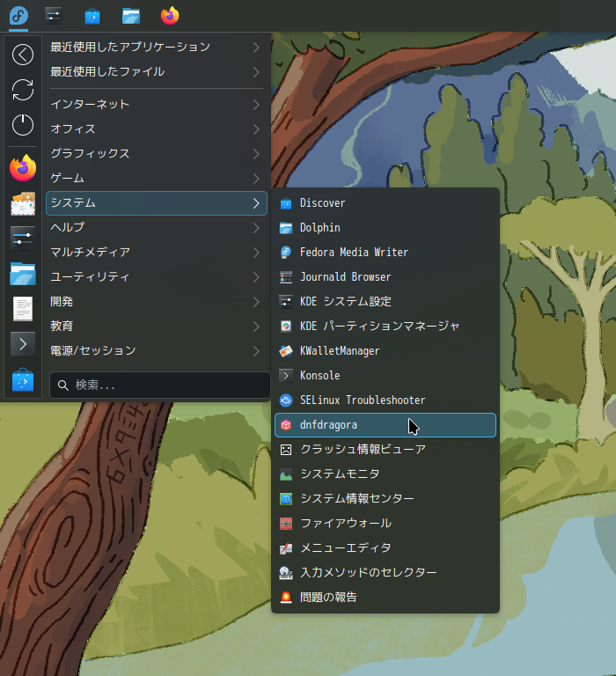Open System Settings from the top panel
The width and height of the screenshot is (616, 676).
[54, 16]
